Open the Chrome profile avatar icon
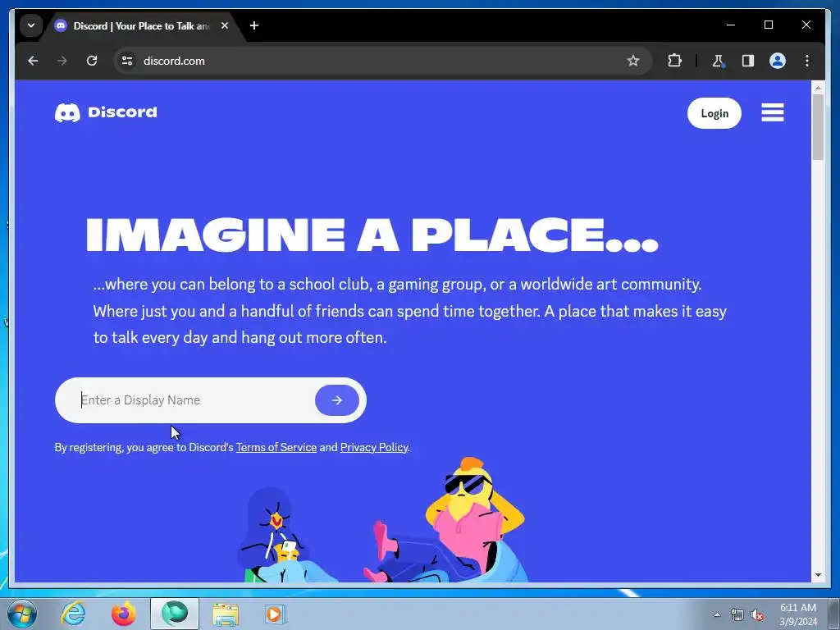The width and height of the screenshot is (840, 630). click(778, 61)
